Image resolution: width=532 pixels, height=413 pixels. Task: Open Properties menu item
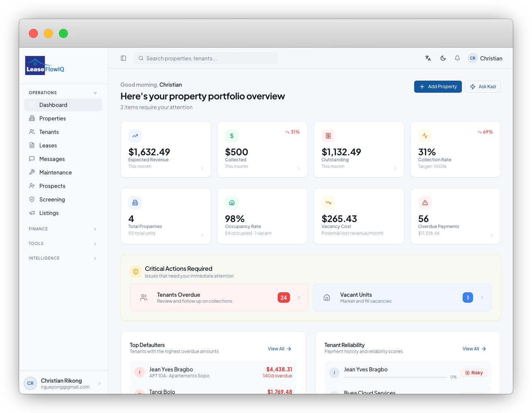point(63,119)
